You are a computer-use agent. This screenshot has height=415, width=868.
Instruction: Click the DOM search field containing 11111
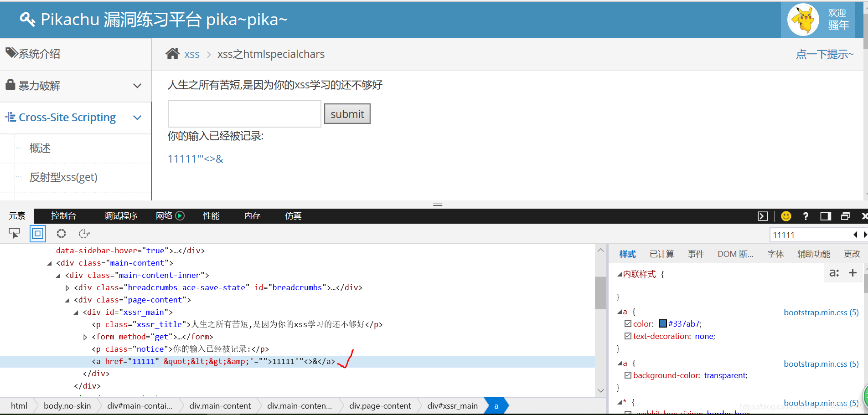811,235
